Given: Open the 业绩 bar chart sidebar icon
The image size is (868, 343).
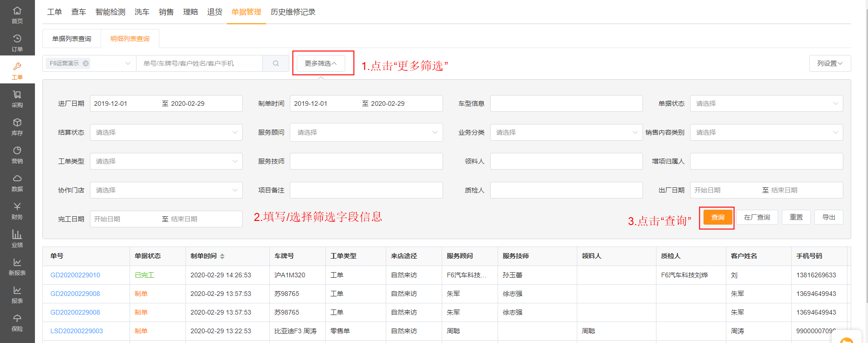Looking at the screenshot, I should click(x=17, y=238).
